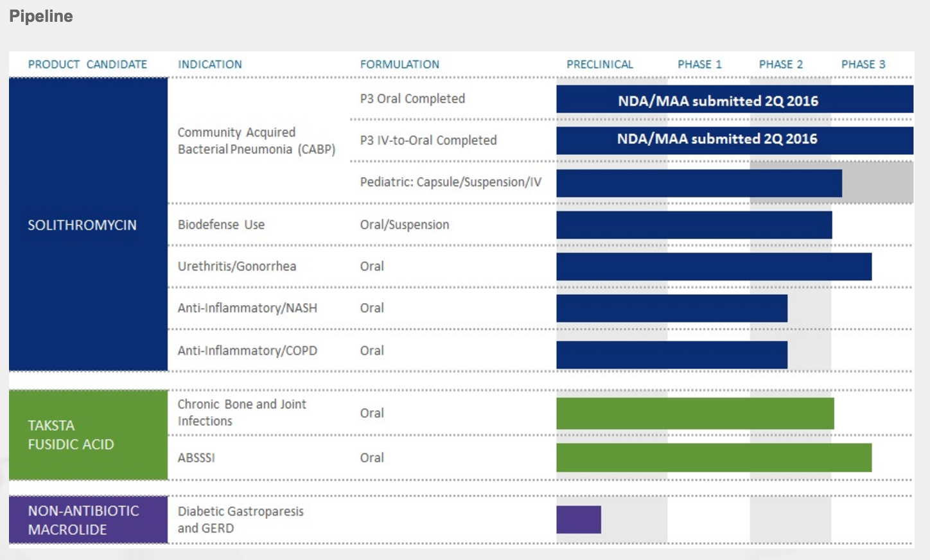Click the green Chronic Bone and Joint bar
Screen dimensions: 930x560
point(694,413)
